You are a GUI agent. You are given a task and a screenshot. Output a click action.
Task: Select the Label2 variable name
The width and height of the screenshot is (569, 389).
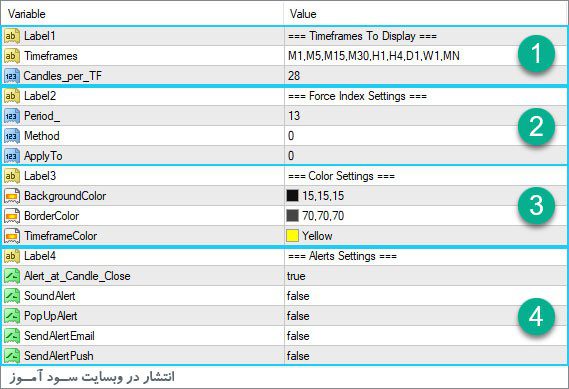[x=40, y=96]
